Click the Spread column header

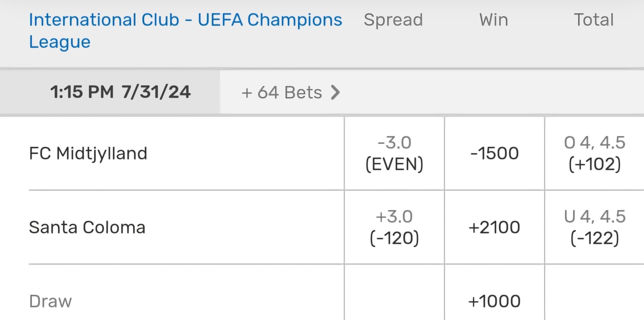[x=393, y=20]
